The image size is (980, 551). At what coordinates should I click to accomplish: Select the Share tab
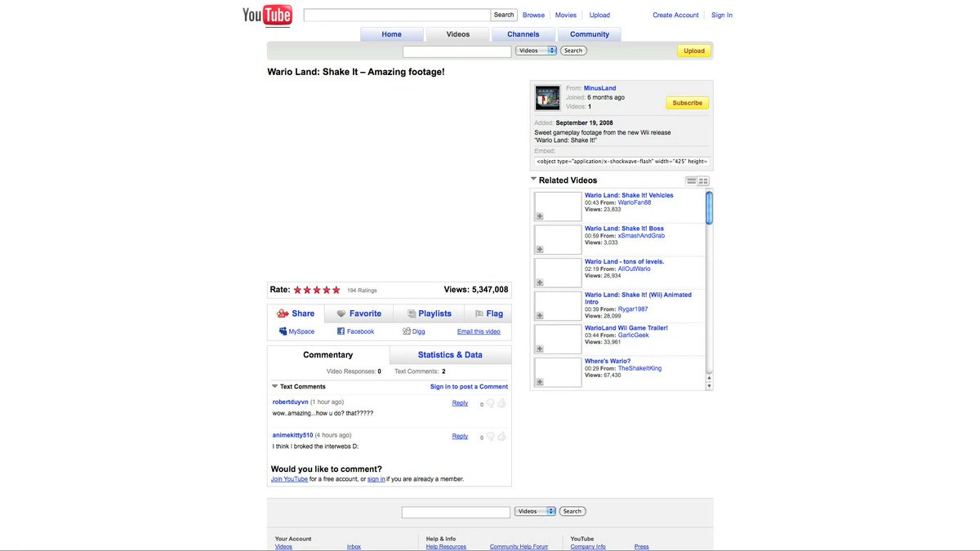[x=296, y=313]
